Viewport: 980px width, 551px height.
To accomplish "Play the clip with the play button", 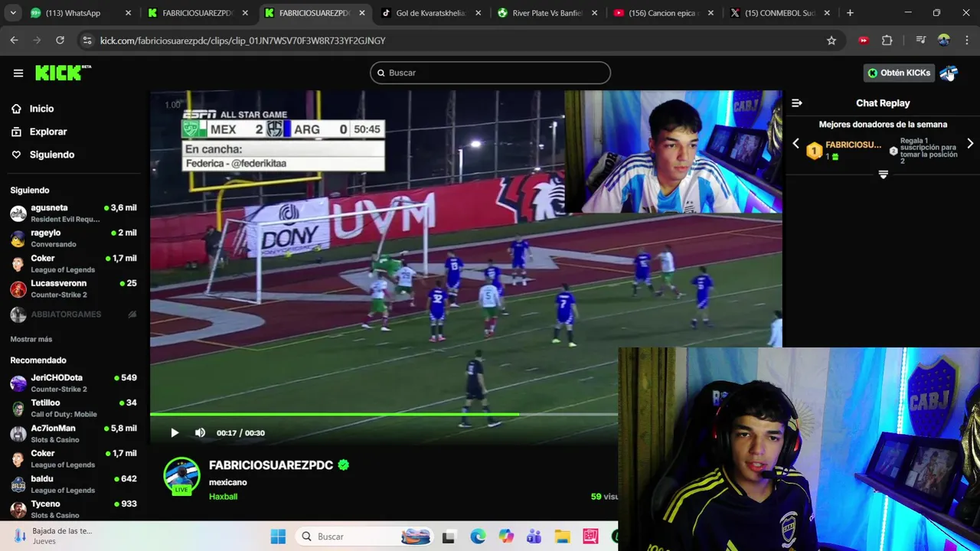I will 175,432.
